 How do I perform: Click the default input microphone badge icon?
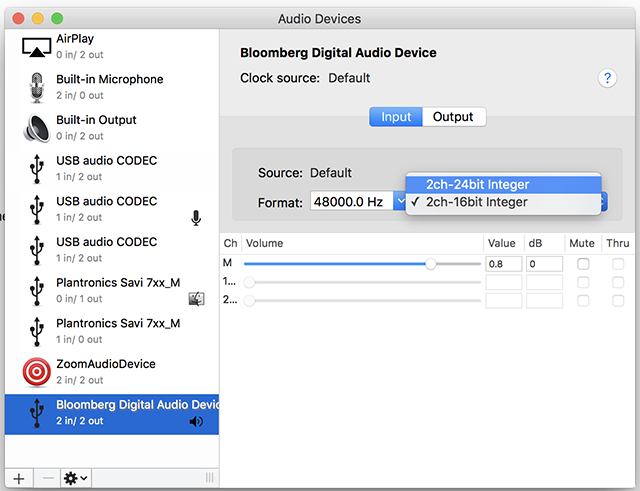coord(196,218)
